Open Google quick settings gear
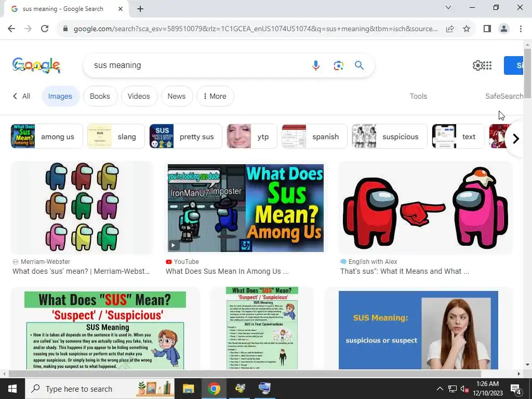This screenshot has height=399, width=532. pos(477,65)
